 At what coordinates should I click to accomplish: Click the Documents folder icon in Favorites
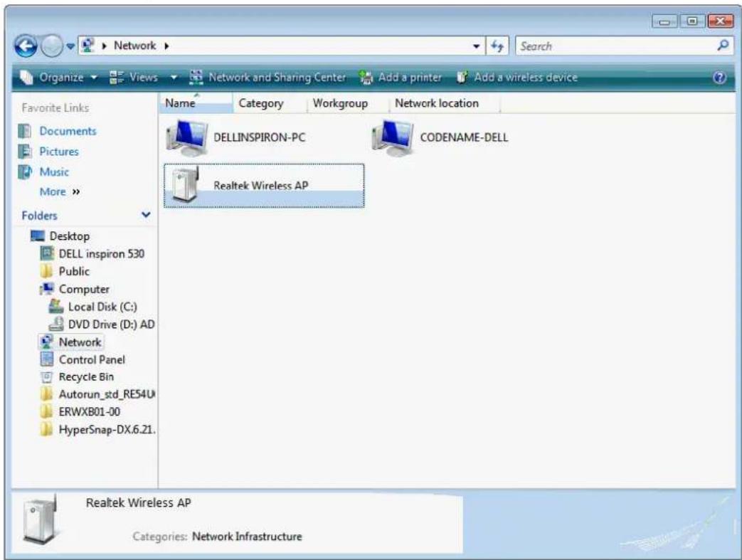click(x=25, y=131)
